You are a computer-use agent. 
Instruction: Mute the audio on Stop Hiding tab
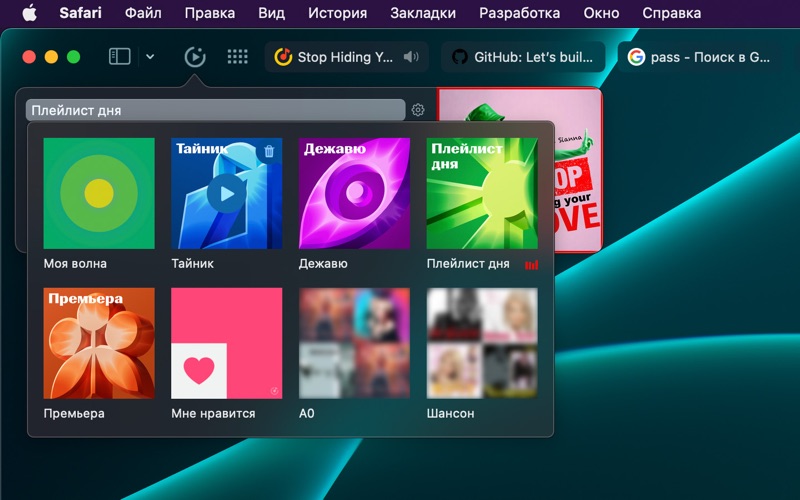[411, 57]
